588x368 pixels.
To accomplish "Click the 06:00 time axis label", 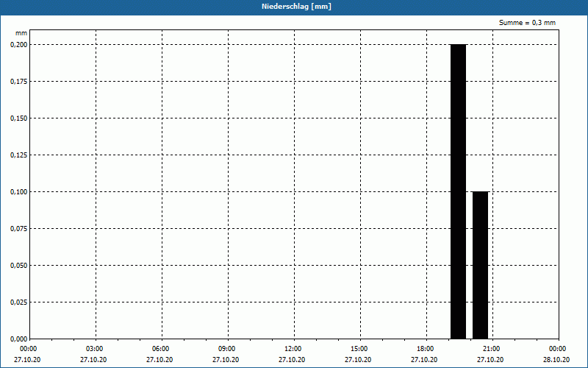I will 160,349.
